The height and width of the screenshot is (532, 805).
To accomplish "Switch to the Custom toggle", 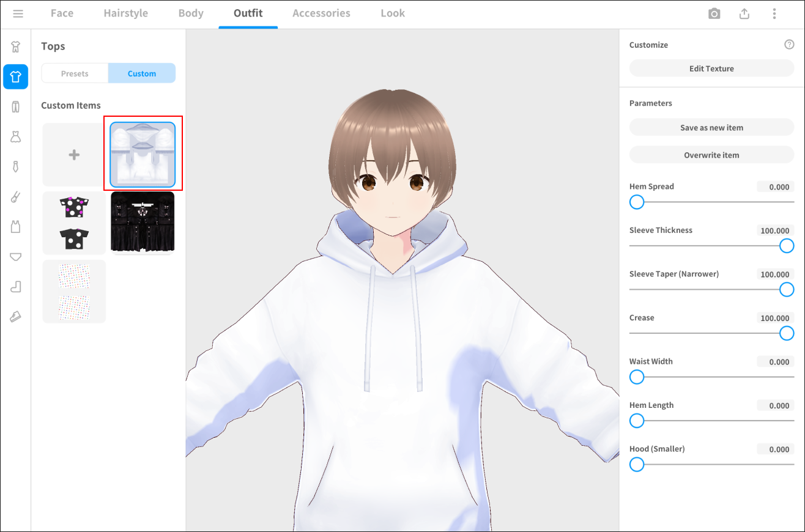I will pos(142,73).
